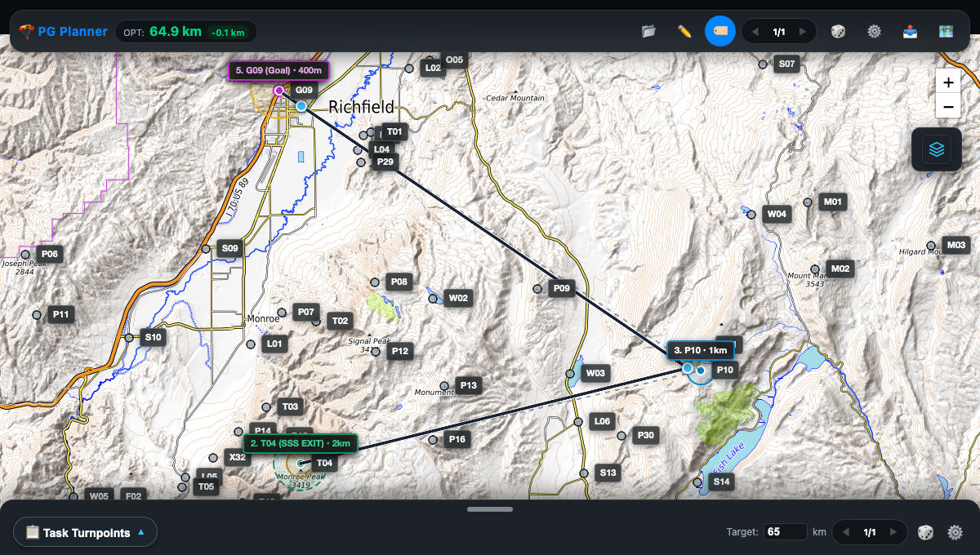
Task: Go to previous task in bottom bar
Action: click(x=845, y=532)
